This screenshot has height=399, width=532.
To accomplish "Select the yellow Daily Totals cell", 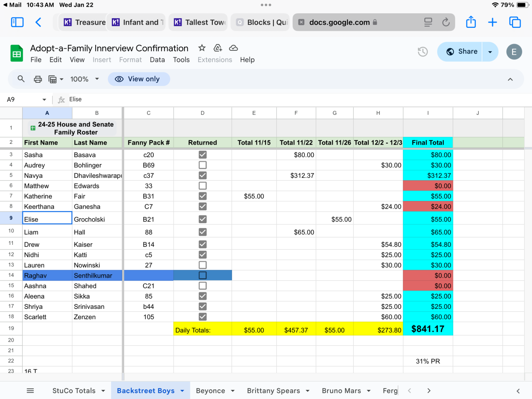I will click(x=202, y=330).
